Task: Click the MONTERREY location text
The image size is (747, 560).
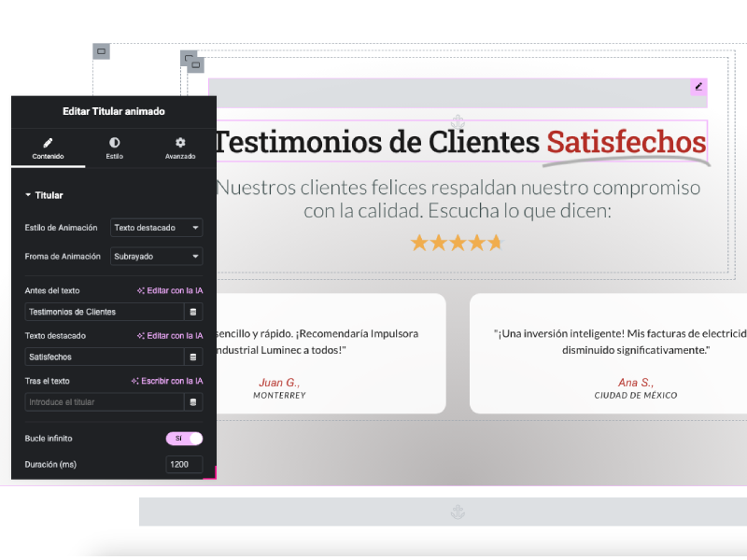Action: (279, 395)
